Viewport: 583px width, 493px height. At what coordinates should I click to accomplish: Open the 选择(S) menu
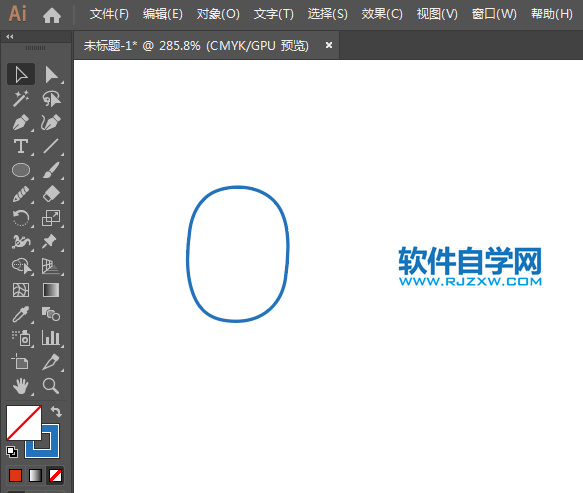(328, 14)
